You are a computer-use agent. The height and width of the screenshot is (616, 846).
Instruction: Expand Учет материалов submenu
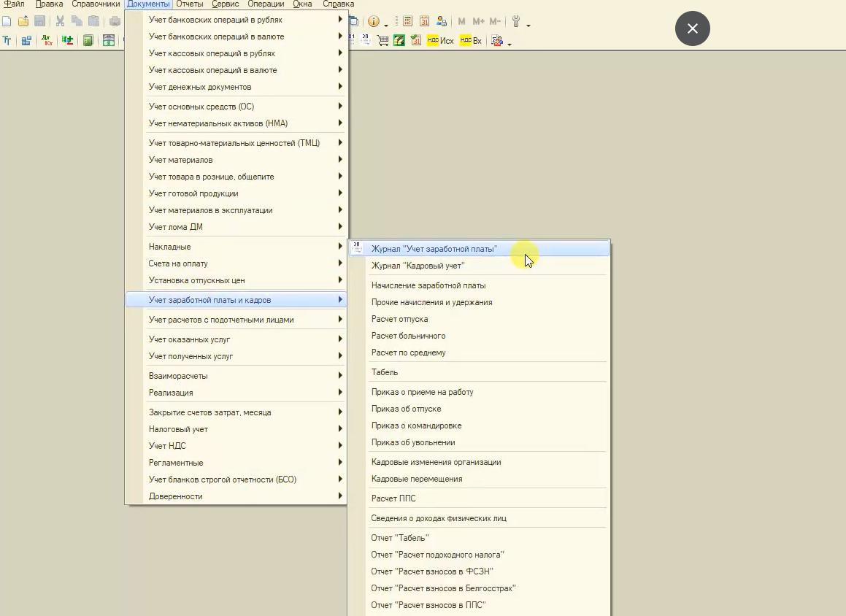[237, 160]
